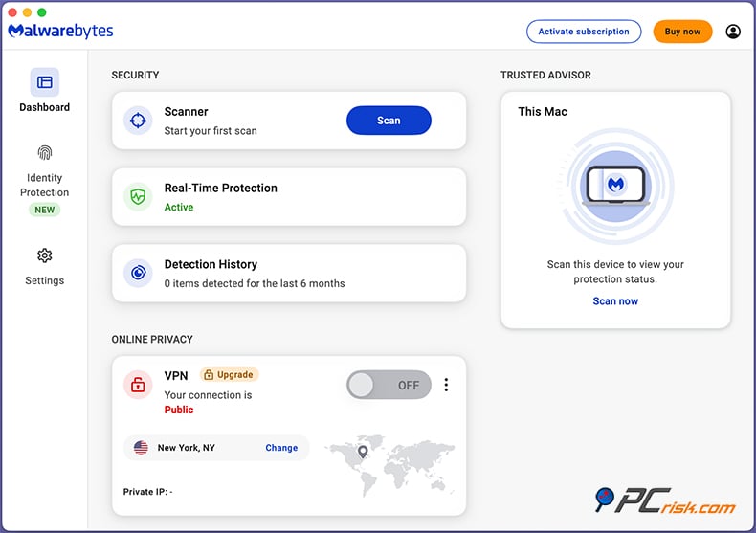The image size is (756, 533).
Task: Click the Buy now button
Action: tap(682, 32)
